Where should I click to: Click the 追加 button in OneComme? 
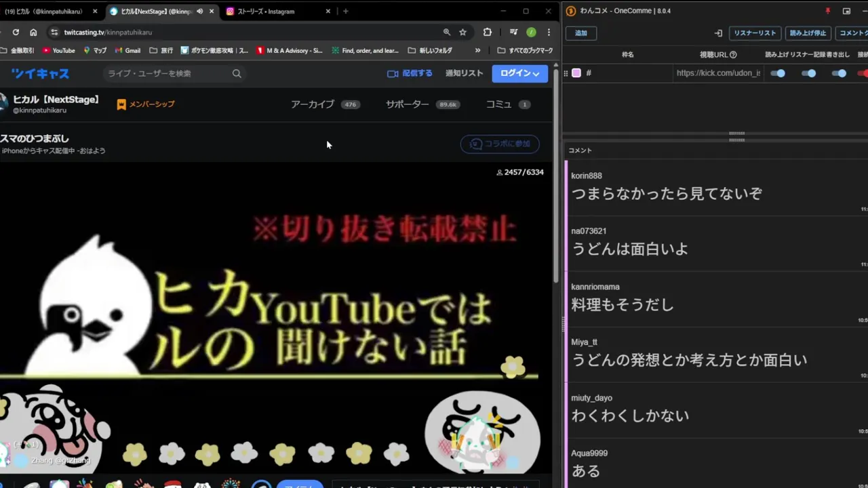[x=581, y=33]
